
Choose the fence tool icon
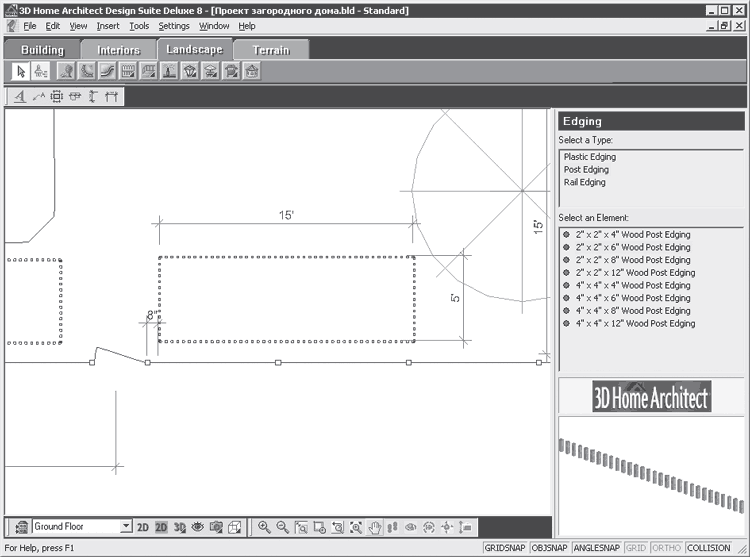coord(128,72)
